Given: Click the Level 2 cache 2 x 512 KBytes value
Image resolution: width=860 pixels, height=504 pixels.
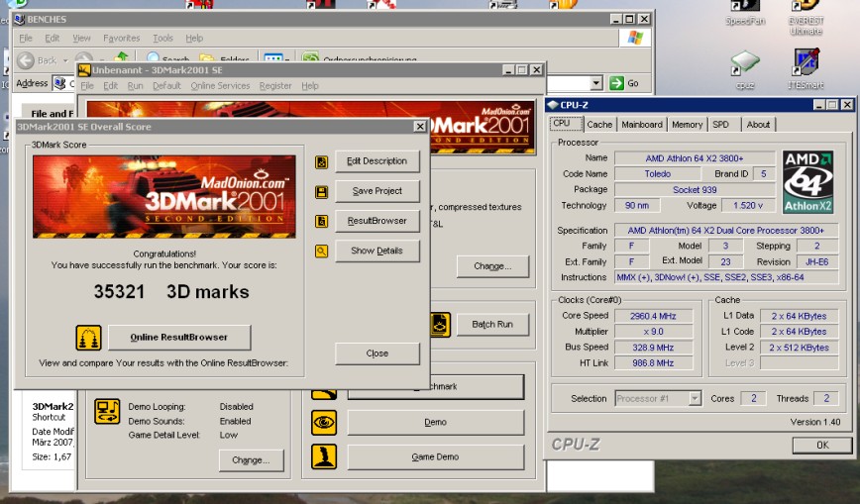Looking at the screenshot, I should tap(800, 348).
